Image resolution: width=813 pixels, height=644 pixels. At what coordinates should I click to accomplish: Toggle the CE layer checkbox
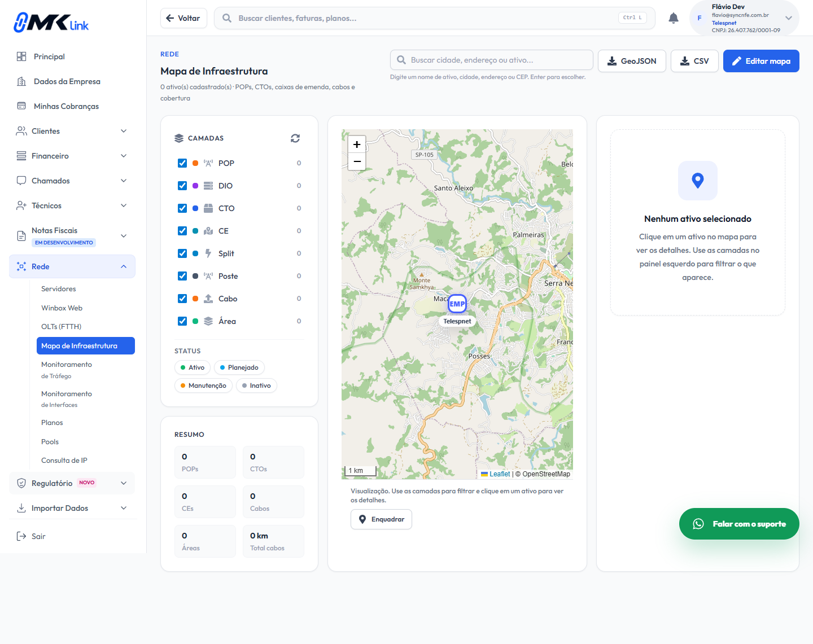pyautogui.click(x=182, y=231)
